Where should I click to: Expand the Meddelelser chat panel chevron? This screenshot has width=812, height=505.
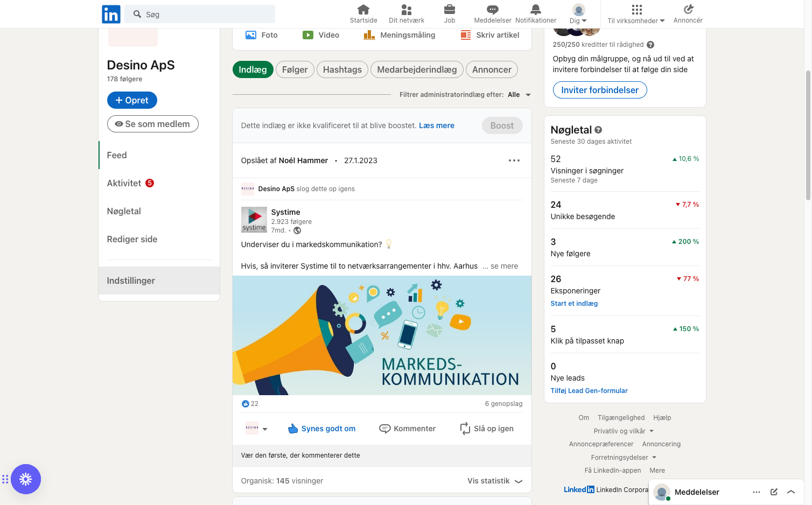click(791, 492)
